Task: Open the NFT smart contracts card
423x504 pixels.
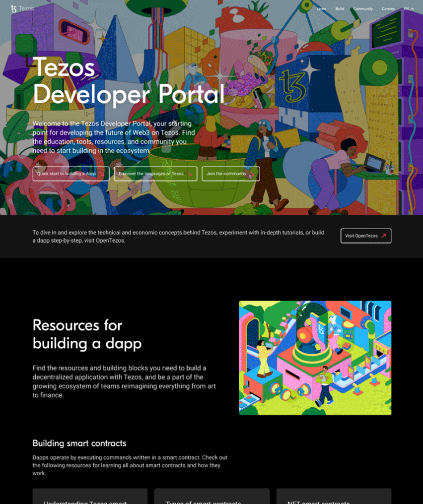Action: tap(334, 496)
